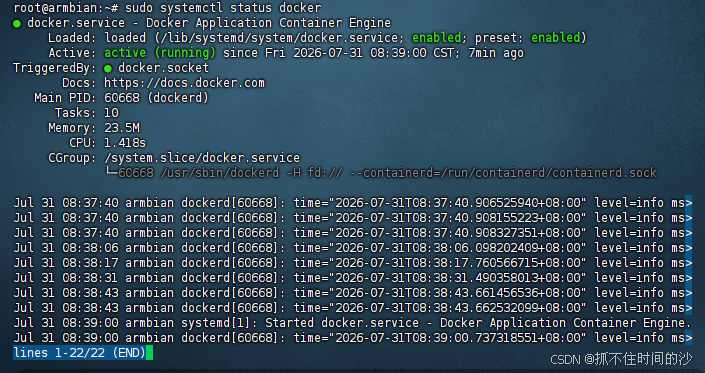
Task: Open the https://docs.docker.com docs link
Action: point(184,83)
